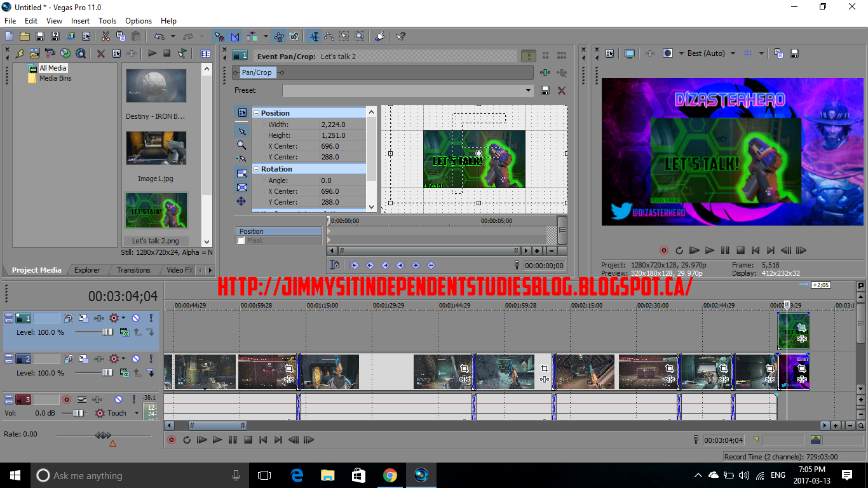Select the Zoom Edit magnifier tool in Pan/Crop
Viewport: 868px width, 488px height.
click(241, 145)
